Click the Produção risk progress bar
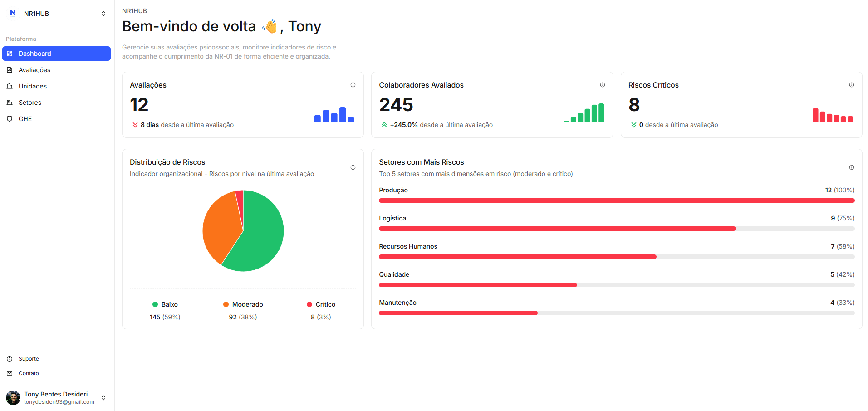Screen dimensions: 868x411 617,201
